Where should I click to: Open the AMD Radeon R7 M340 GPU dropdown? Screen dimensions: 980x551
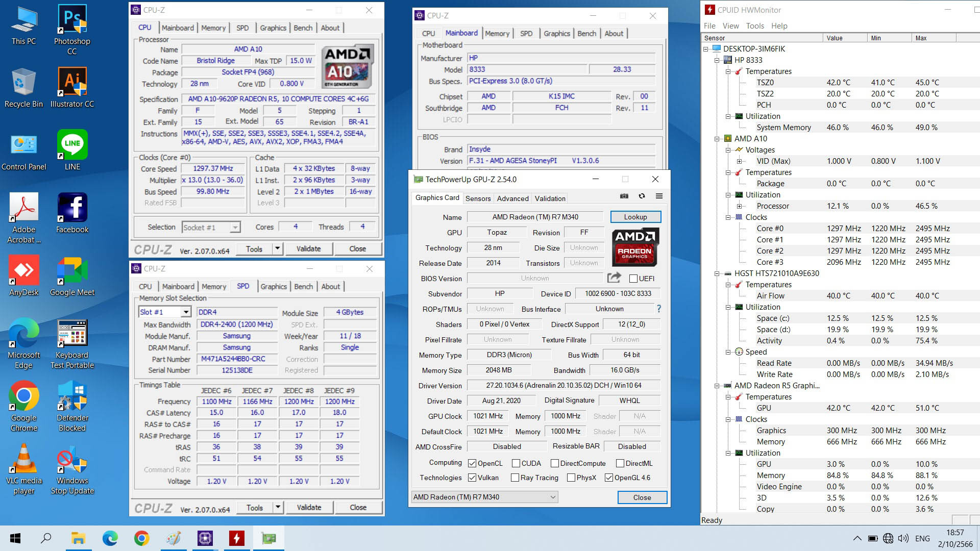(484, 497)
